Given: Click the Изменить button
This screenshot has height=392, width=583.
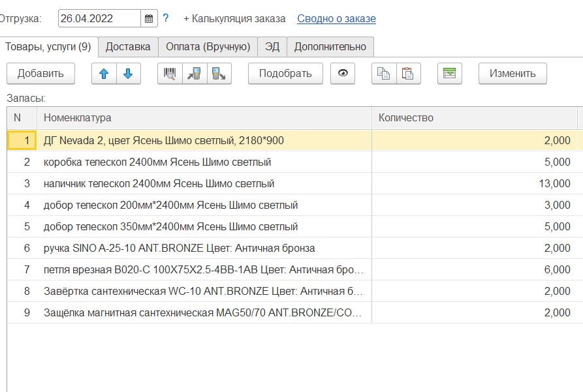Looking at the screenshot, I should [x=512, y=74].
